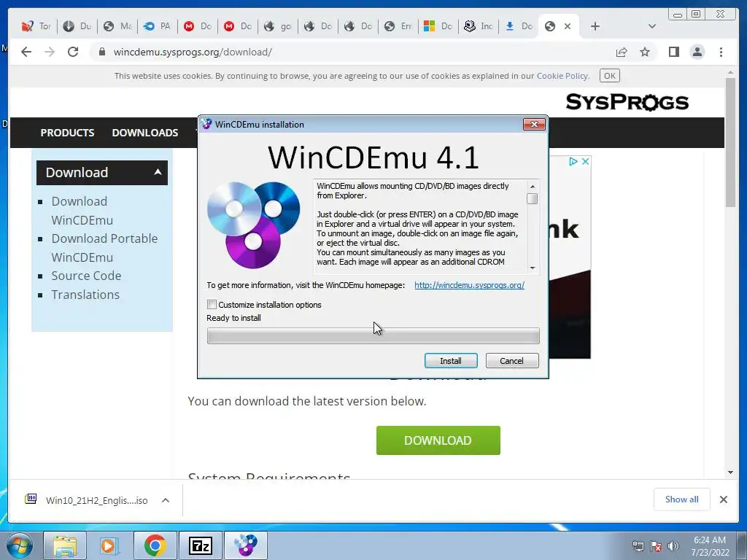Open the Windows Start menu
Screen dimensions: 747x560
click(x=19, y=545)
